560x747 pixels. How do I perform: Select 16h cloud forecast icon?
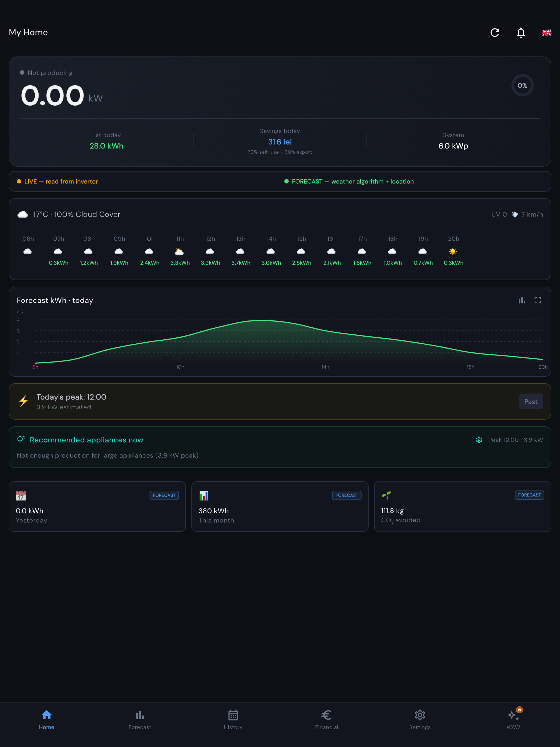(x=332, y=251)
